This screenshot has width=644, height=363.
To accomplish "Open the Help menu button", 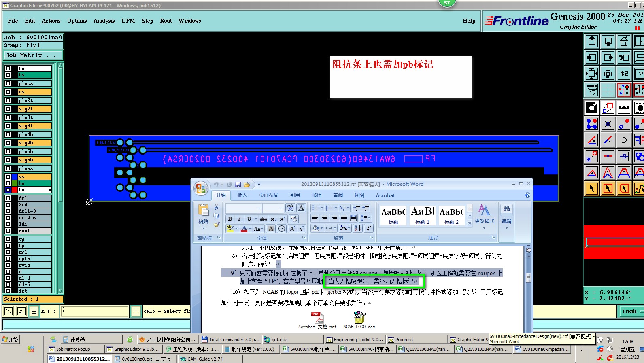I will [x=469, y=21].
